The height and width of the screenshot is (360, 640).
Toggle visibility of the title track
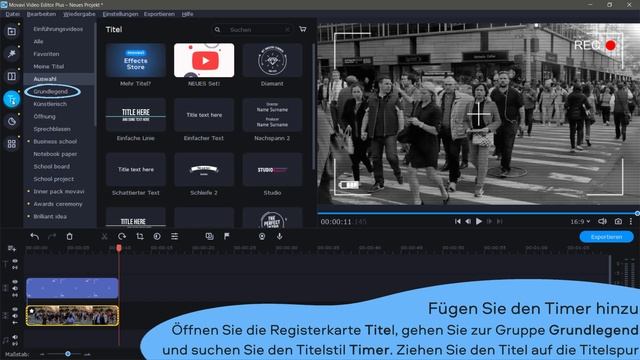pyautogui.click(x=15, y=261)
